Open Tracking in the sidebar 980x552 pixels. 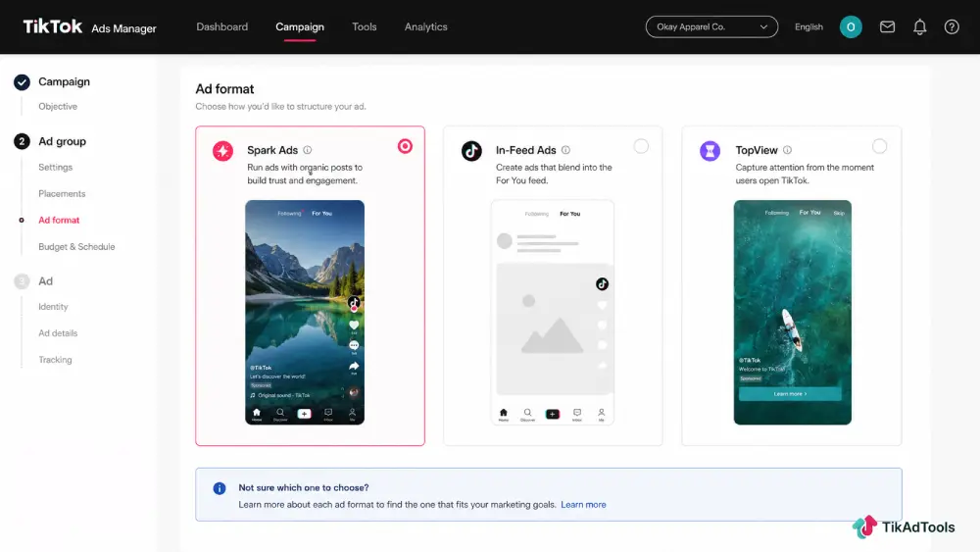tap(55, 360)
